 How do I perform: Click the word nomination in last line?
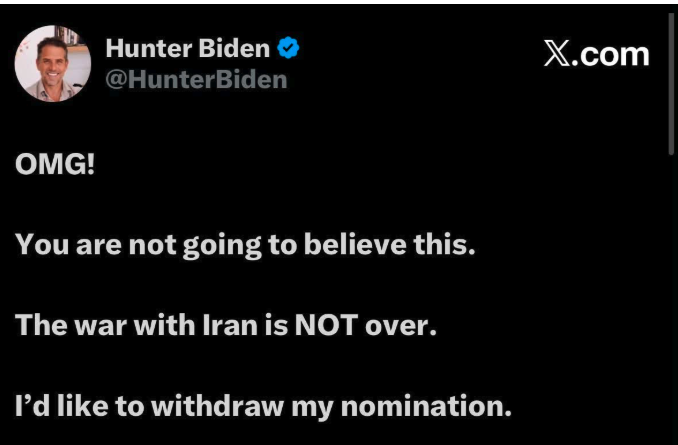click(426, 406)
